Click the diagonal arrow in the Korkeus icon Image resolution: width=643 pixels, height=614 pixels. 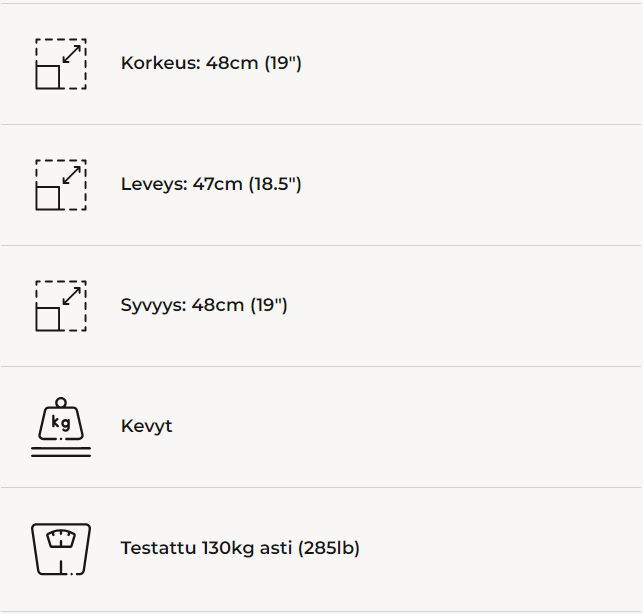click(x=72, y=53)
